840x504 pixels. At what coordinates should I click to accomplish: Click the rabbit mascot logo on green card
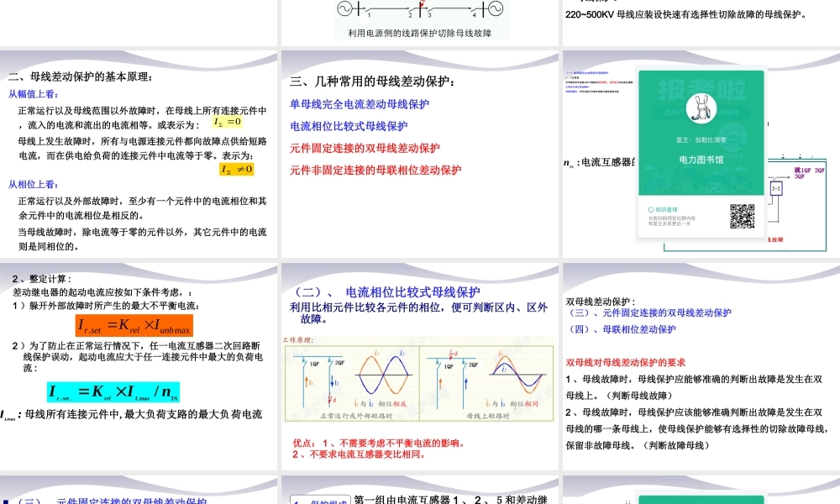tap(700, 107)
